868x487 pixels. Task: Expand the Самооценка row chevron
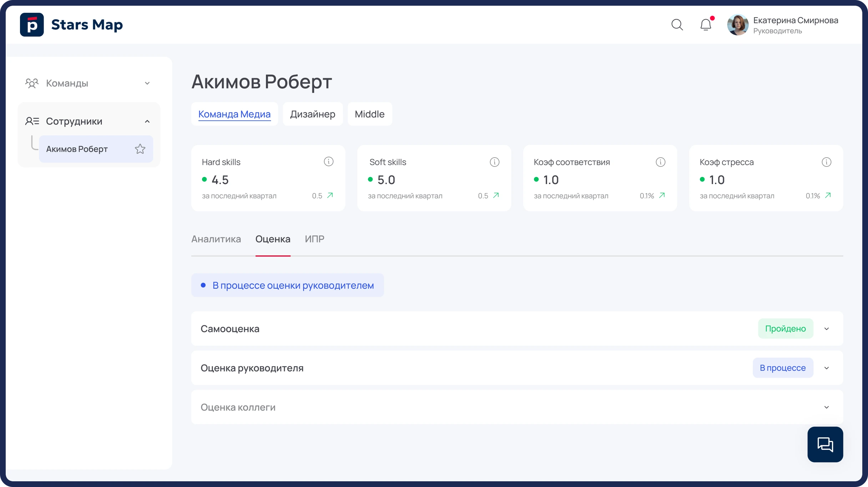pos(827,329)
